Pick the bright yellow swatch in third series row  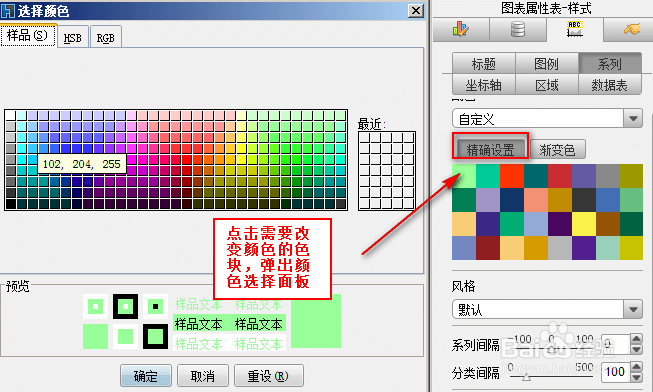click(x=584, y=224)
